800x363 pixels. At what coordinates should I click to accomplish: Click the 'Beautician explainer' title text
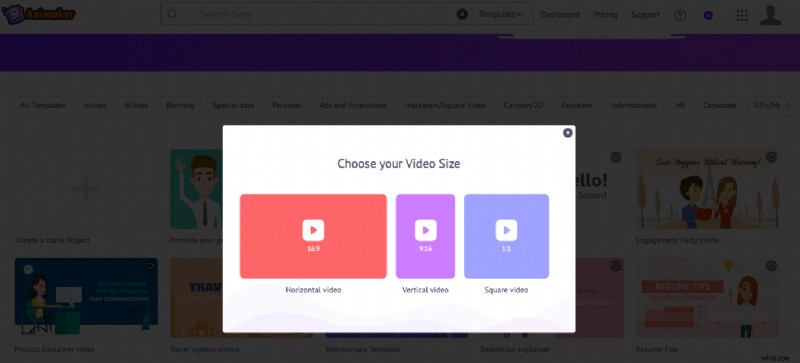coord(515,349)
